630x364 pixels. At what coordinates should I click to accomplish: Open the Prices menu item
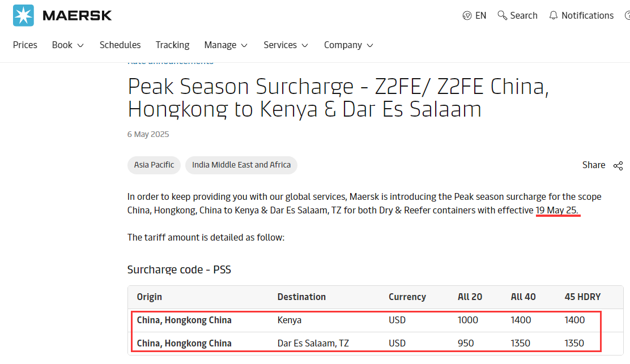(25, 45)
